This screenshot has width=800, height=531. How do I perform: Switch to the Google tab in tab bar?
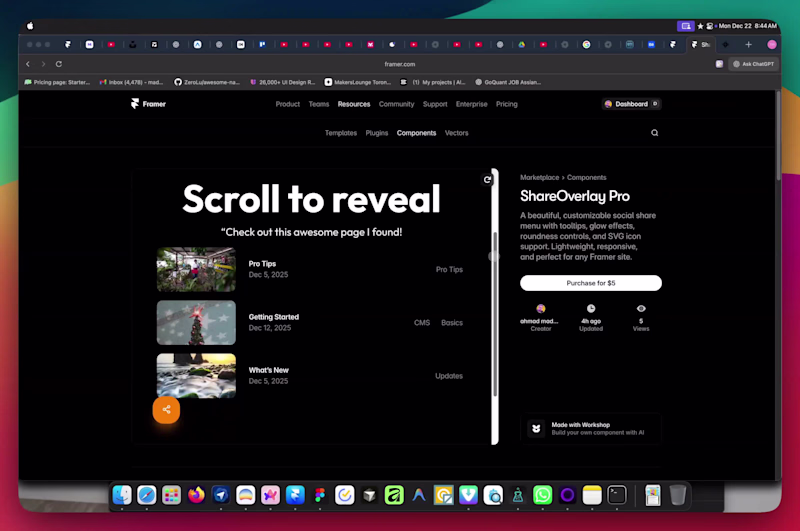[587, 45]
